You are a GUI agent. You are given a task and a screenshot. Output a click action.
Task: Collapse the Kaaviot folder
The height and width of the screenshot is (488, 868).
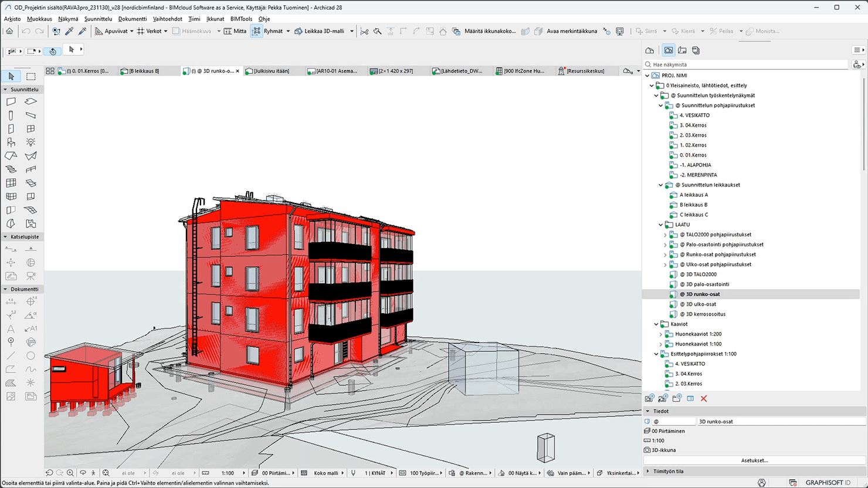656,324
